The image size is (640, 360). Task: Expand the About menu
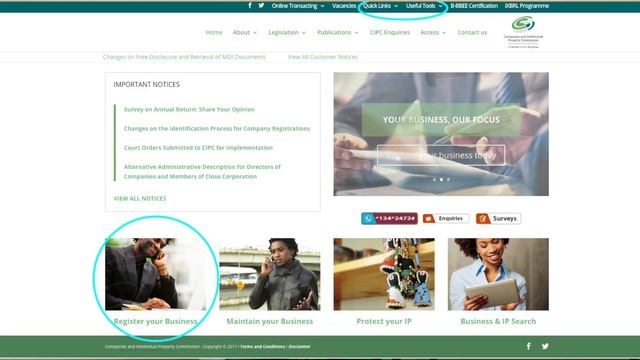(245, 32)
